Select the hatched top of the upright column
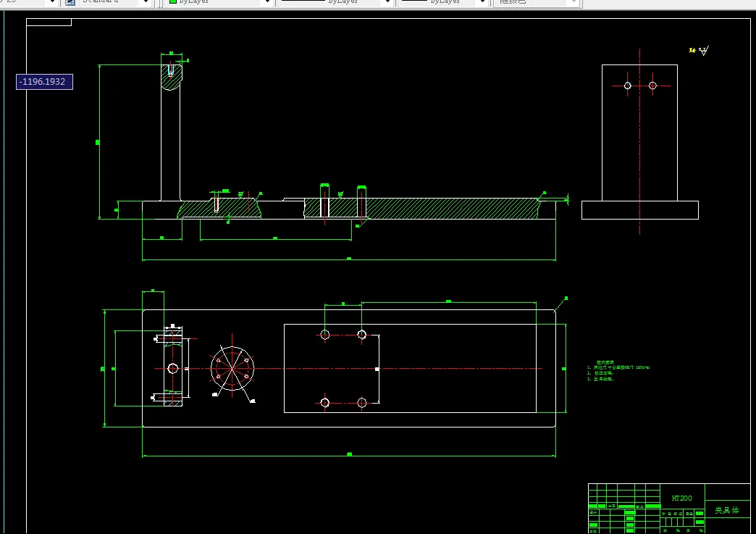Viewport: 756px width, 534px height. pyautogui.click(x=171, y=78)
